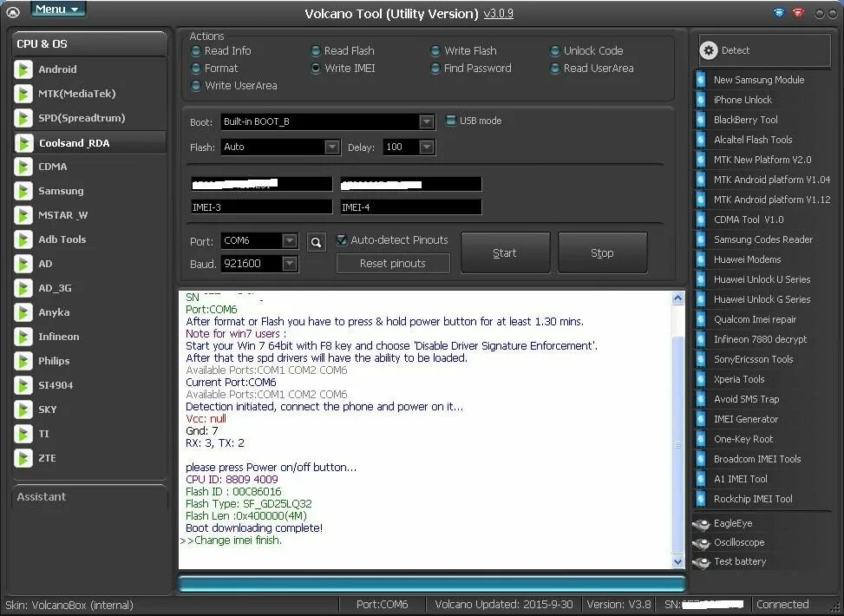Screen dimensions: 844x616
Task: Click the green arrow icon beside Coolsand_RDA
Action: 23,142
